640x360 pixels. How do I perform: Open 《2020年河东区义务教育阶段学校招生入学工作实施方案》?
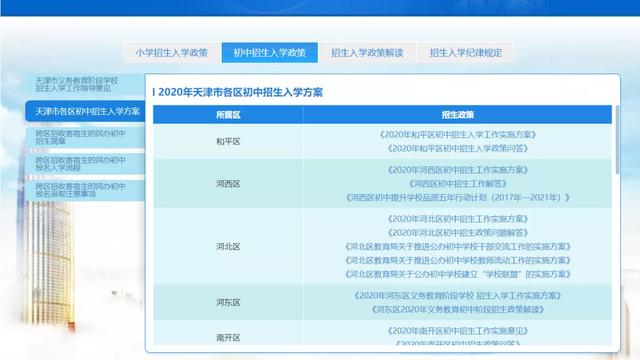458,296
